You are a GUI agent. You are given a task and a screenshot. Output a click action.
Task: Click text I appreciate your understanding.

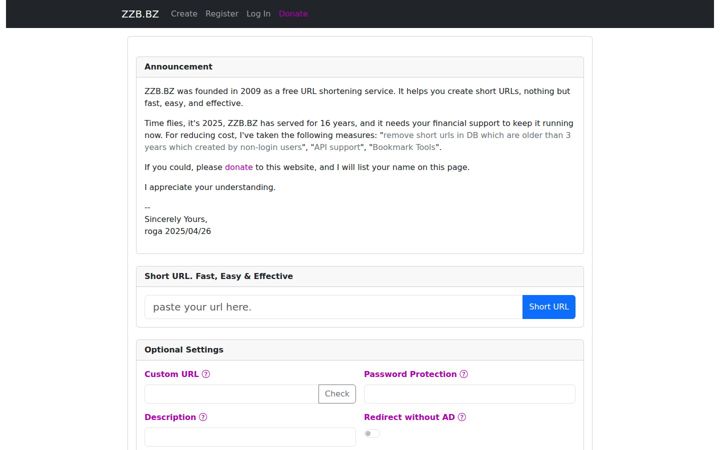coord(210,187)
